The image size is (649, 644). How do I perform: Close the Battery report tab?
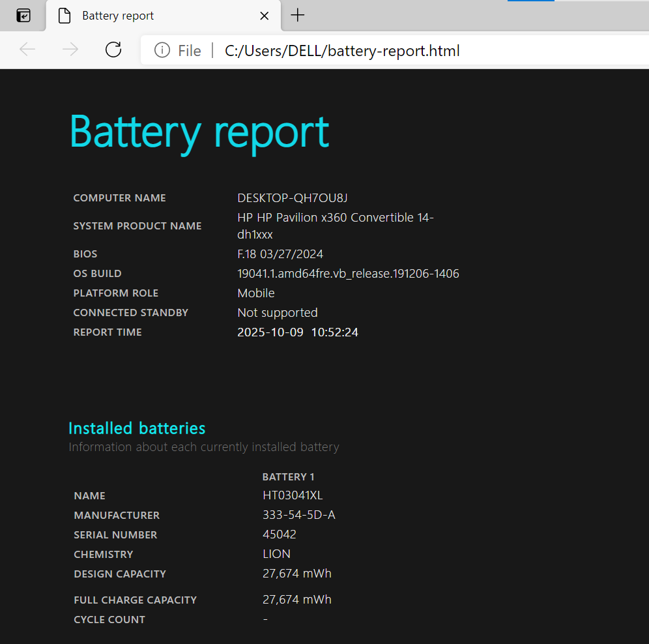(264, 16)
